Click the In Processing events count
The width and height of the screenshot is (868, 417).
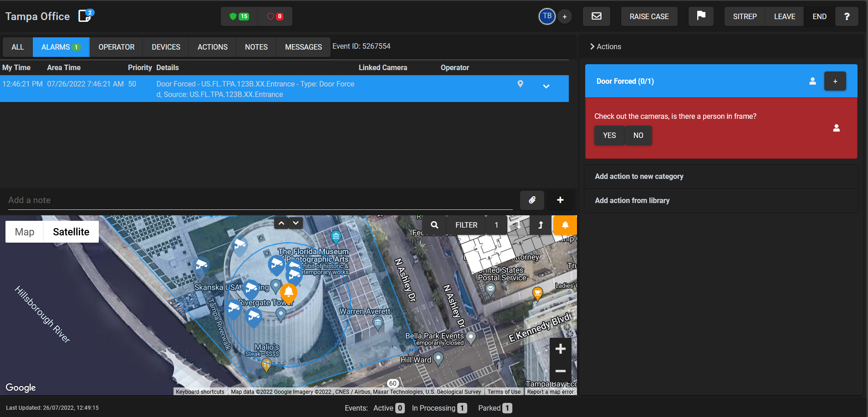coord(462,408)
